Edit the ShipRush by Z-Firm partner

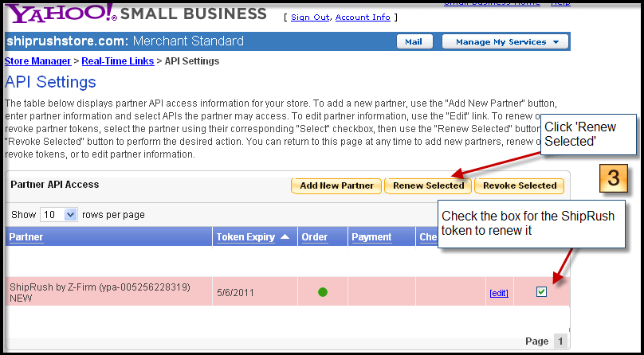pos(499,293)
